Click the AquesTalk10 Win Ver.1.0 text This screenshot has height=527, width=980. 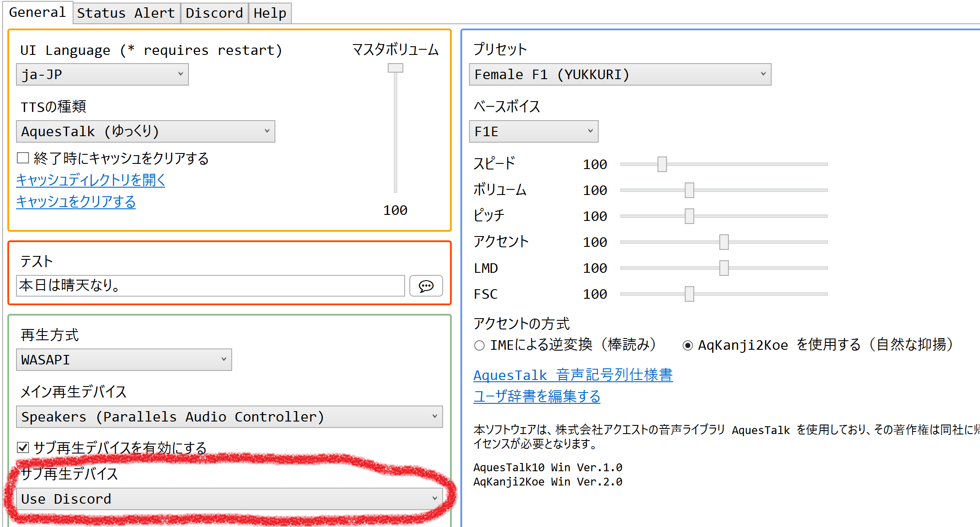548,467
